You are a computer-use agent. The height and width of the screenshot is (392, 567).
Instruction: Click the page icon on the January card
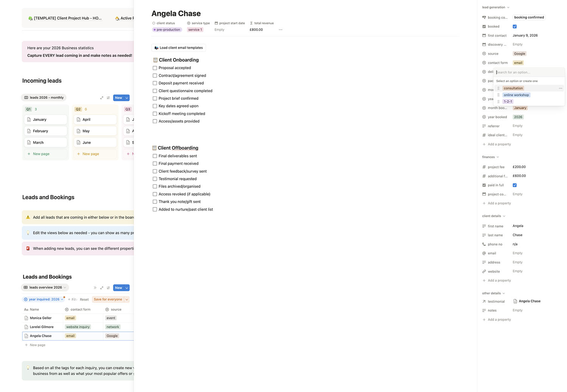tap(29, 119)
